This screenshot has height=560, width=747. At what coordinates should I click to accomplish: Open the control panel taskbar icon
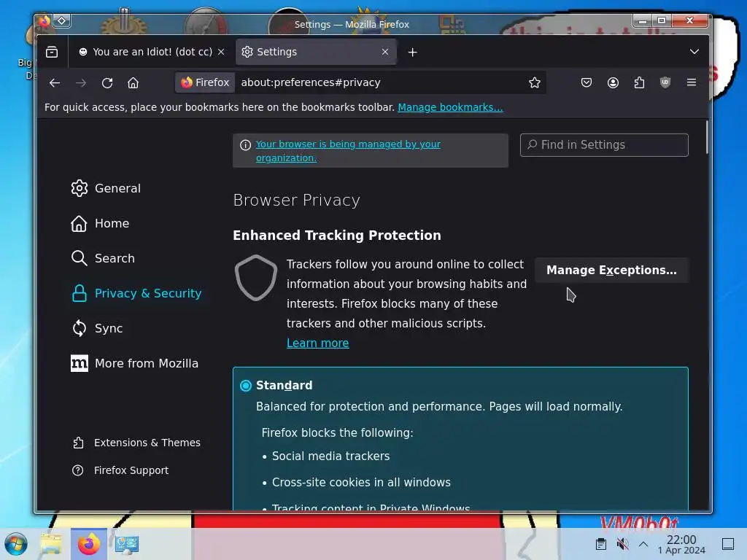[x=127, y=544]
